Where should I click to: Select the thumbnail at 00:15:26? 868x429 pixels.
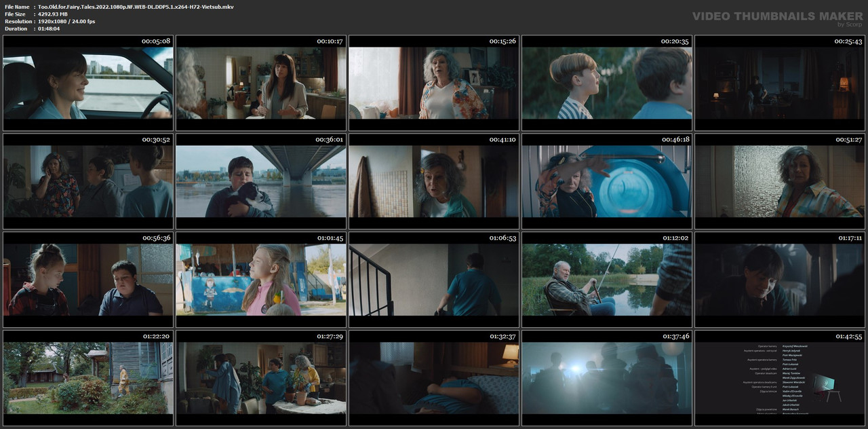pyautogui.click(x=434, y=83)
